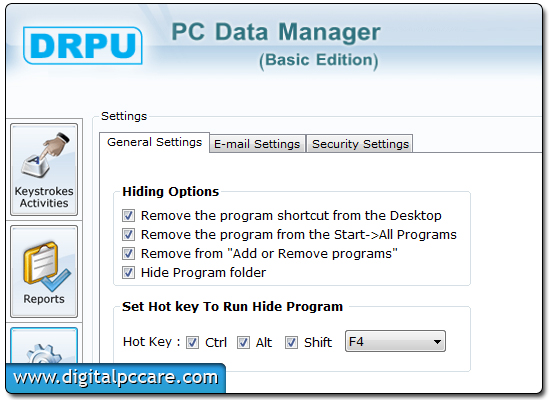Screen dimensions: 550x400
Task: Open the Reports clipboard icon
Action: point(44,272)
